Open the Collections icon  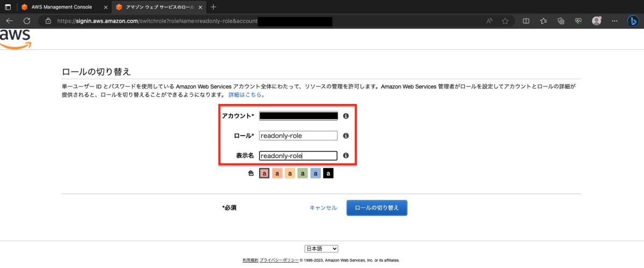(561, 21)
